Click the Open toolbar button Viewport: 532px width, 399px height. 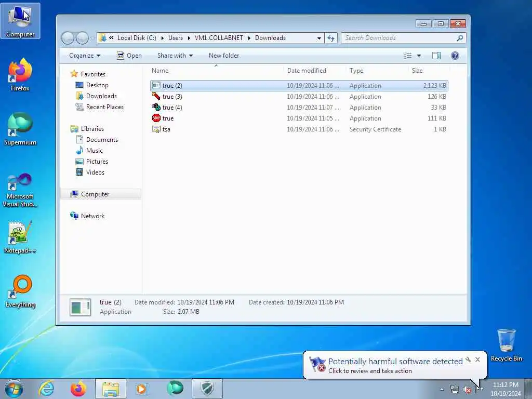129,56
